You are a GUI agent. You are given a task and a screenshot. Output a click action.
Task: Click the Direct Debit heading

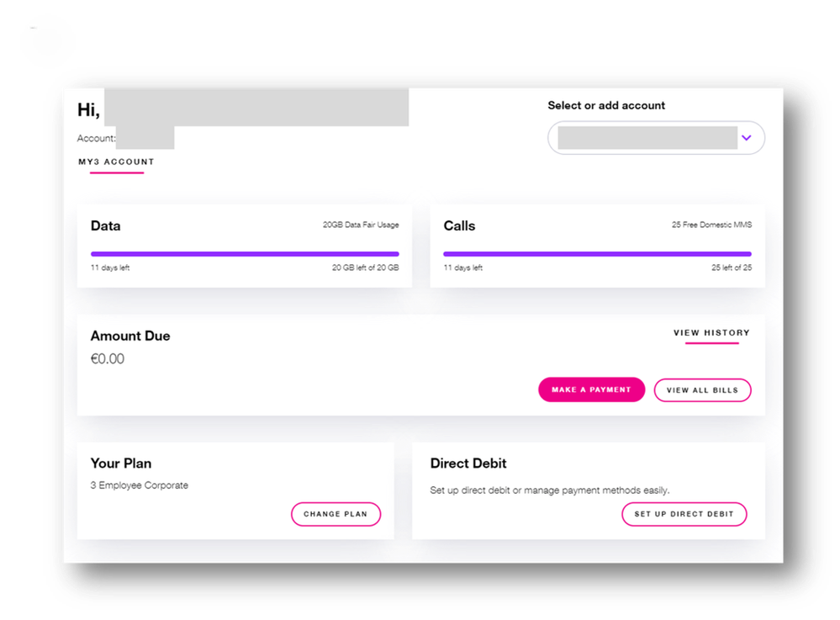[468, 464]
